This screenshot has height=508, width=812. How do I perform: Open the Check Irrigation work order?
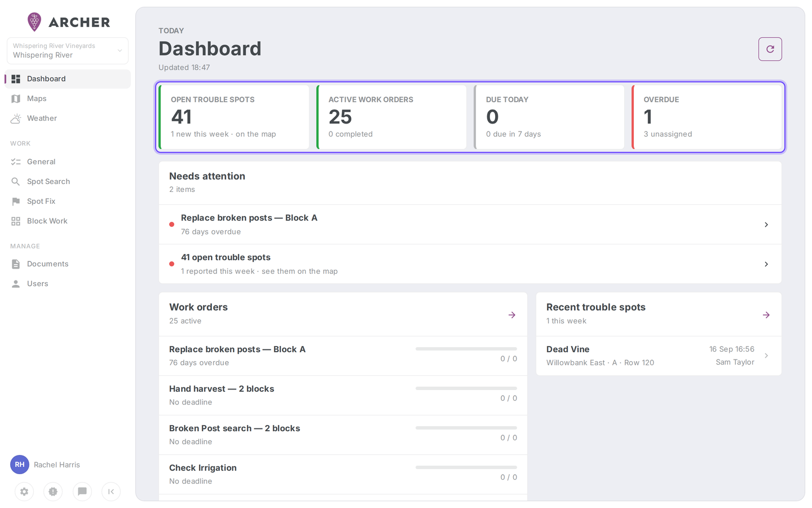pos(343,475)
